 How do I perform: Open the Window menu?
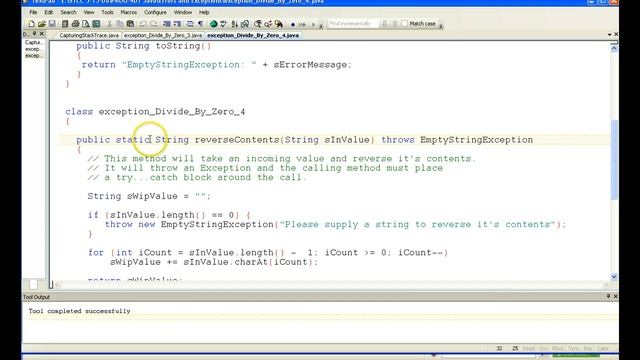[182, 12]
